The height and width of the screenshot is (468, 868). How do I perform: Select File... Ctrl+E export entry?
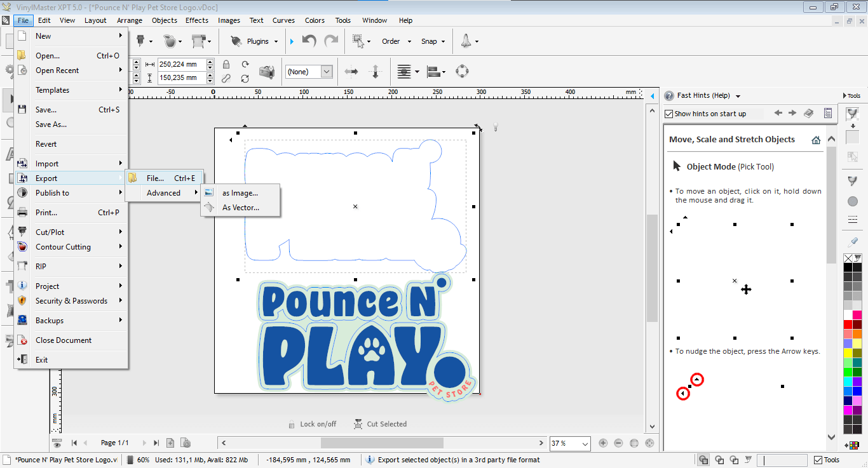click(x=164, y=178)
